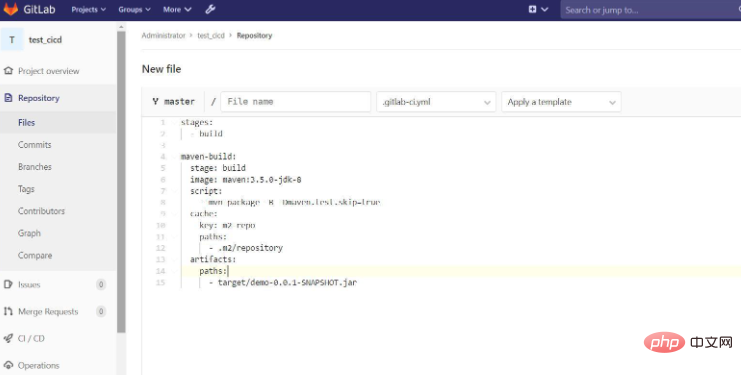This screenshot has width=743, height=375.
Task: Click the Repository document icon in sidebar
Action: [8, 98]
